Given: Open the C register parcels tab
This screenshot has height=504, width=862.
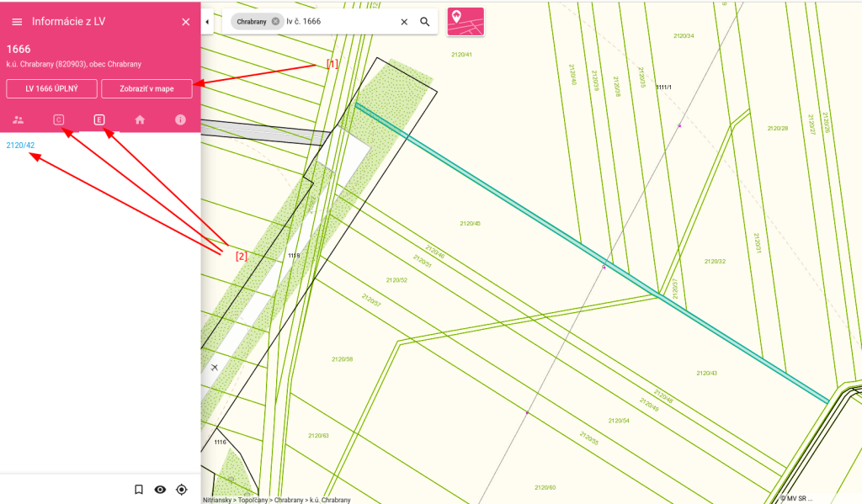Looking at the screenshot, I should tap(59, 120).
